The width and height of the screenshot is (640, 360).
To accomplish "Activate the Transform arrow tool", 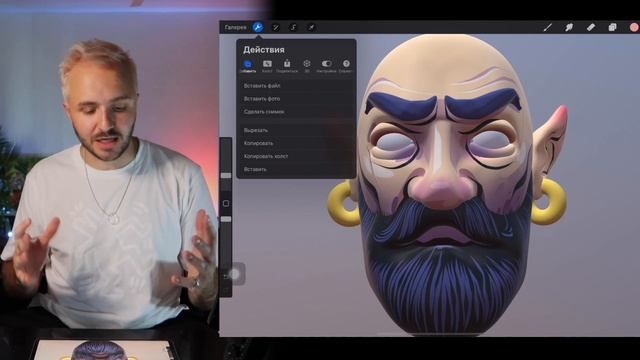I will click(x=311, y=27).
